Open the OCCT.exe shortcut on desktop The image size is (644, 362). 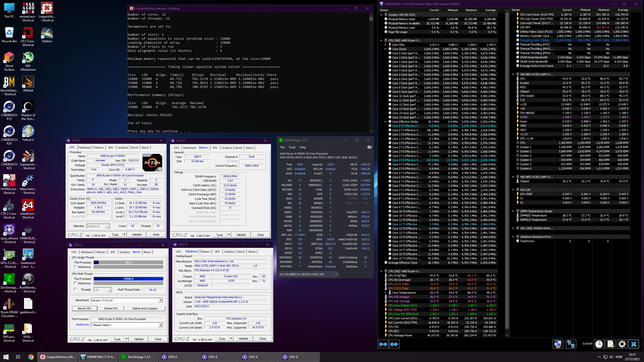(28, 37)
